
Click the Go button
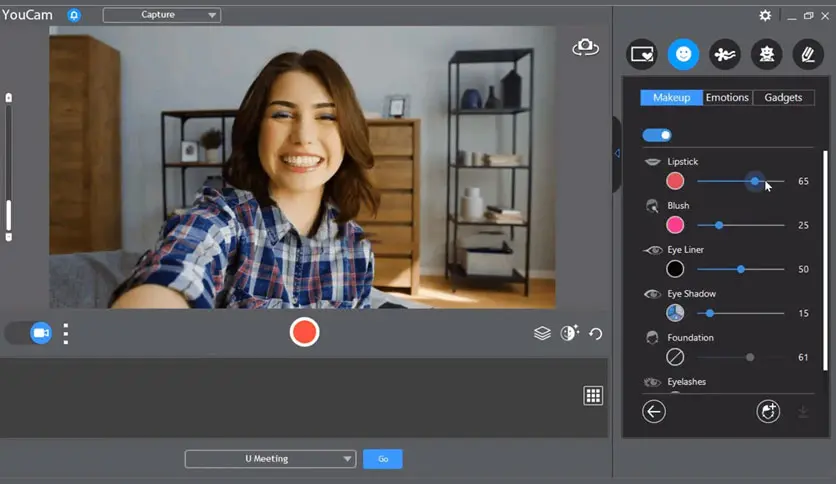coord(382,459)
